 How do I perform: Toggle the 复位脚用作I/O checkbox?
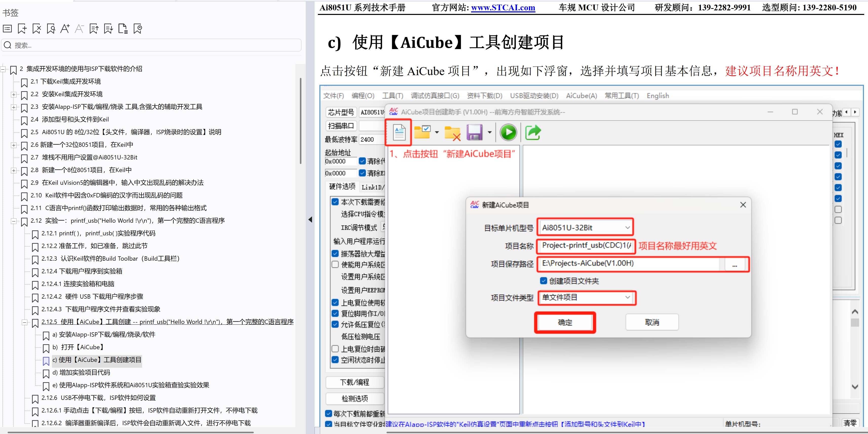tap(335, 313)
